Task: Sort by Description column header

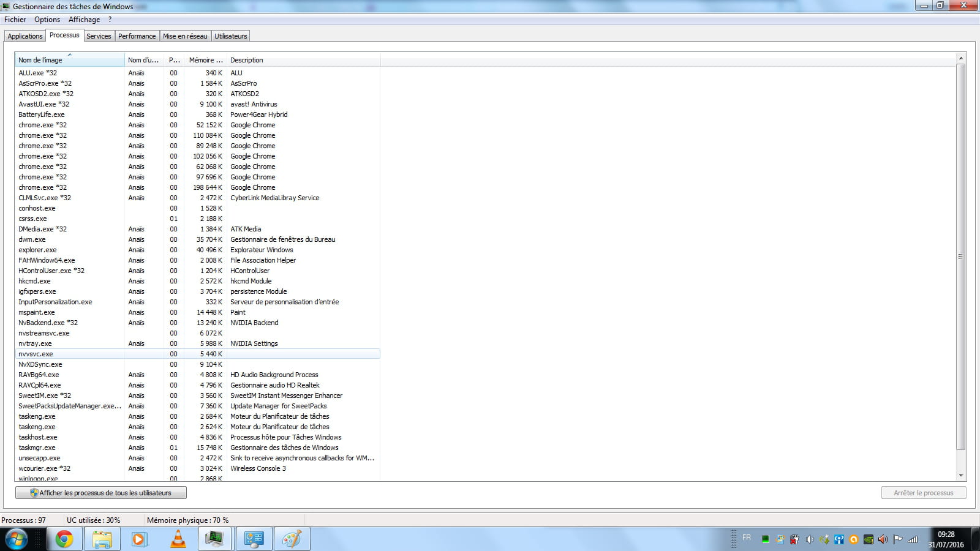Action: point(303,60)
